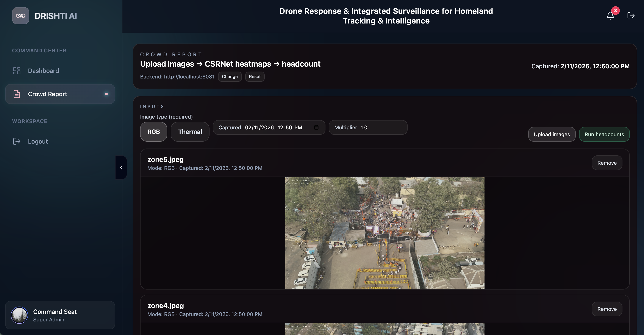Edit the Captured date-time field
The width and height of the screenshot is (644, 335).
pos(269,127)
